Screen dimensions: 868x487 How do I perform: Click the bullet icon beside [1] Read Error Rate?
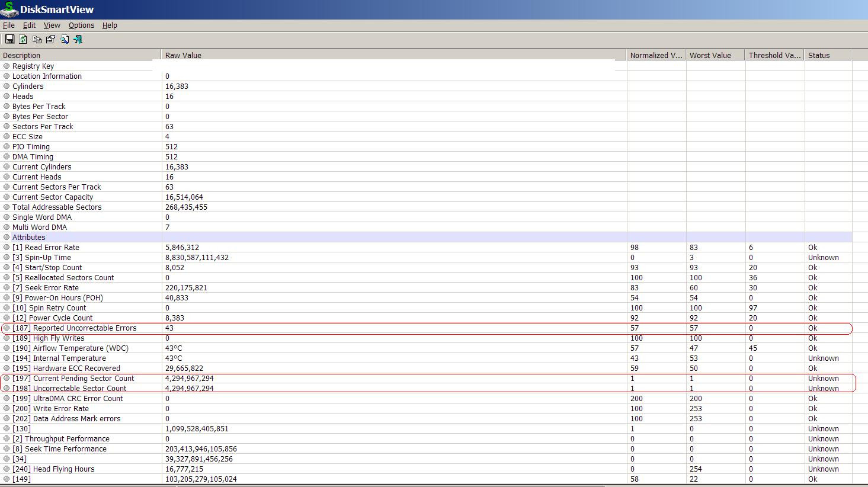(x=7, y=247)
